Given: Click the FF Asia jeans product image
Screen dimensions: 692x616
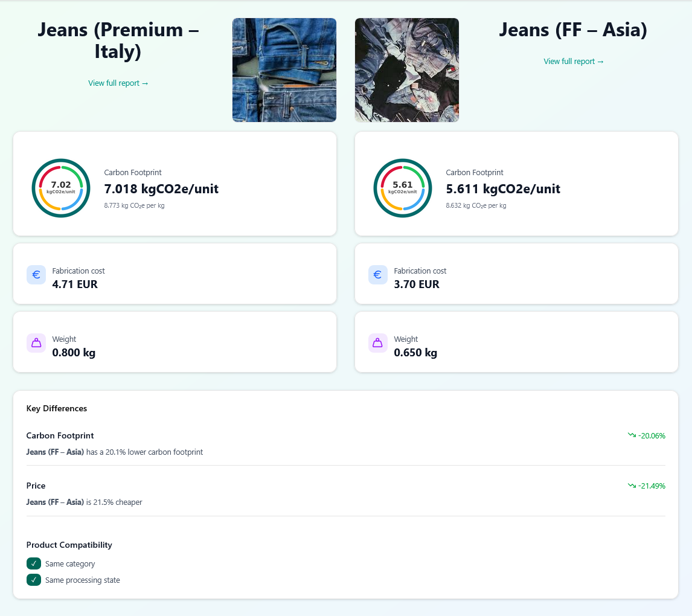Looking at the screenshot, I should [407, 70].
